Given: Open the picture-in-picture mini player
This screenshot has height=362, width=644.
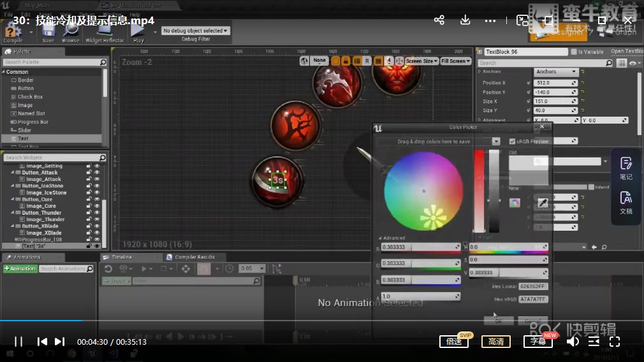Looking at the screenshot, I should click(522, 20).
